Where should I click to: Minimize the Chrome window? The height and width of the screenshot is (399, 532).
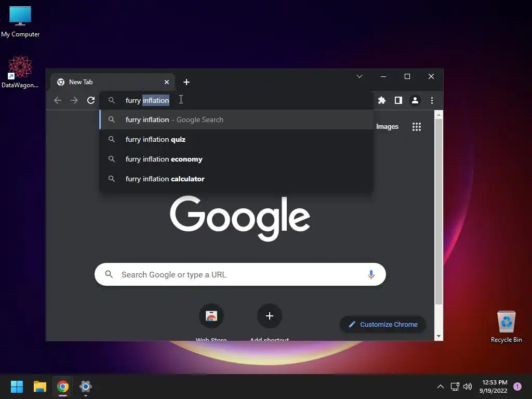point(383,76)
